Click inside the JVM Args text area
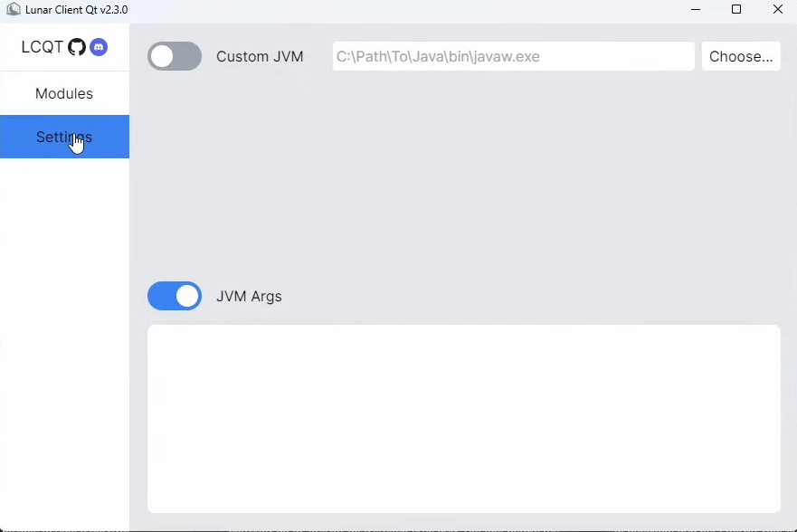797x532 pixels. tap(463, 419)
